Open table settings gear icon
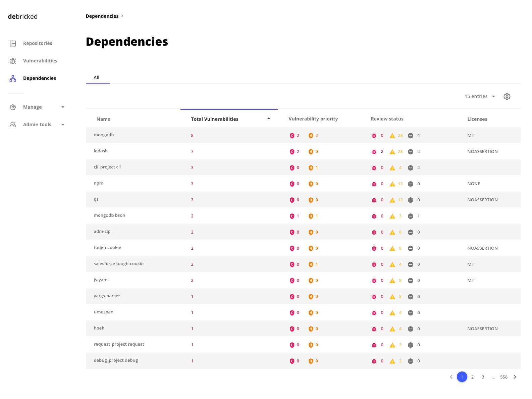 (507, 96)
